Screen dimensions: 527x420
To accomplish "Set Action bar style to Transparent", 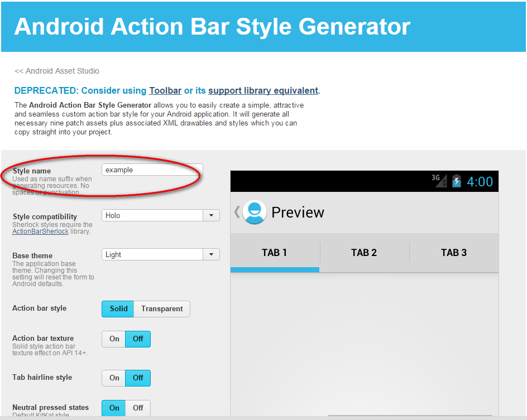I will pyautogui.click(x=162, y=309).
